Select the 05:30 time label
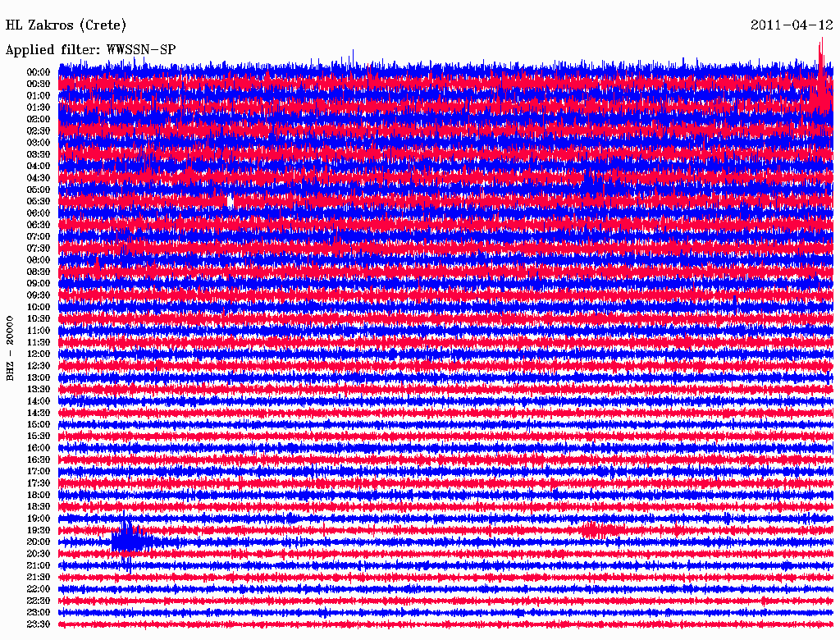The height and width of the screenshot is (640, 840). (39, 201)
